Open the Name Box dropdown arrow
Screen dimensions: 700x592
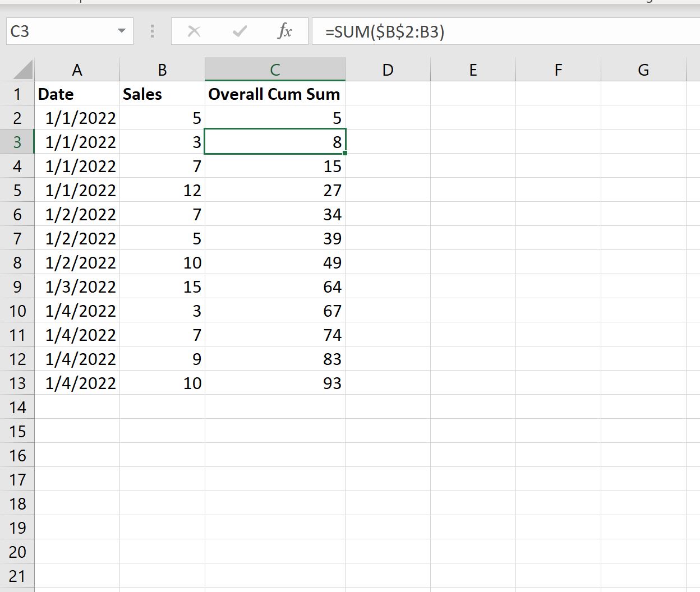[x=122, y=31]
